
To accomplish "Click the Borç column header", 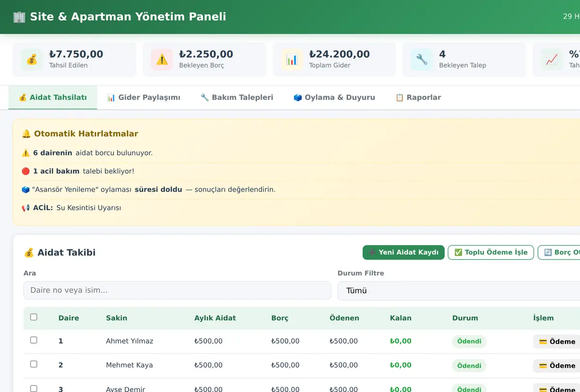I will (280, 318).
